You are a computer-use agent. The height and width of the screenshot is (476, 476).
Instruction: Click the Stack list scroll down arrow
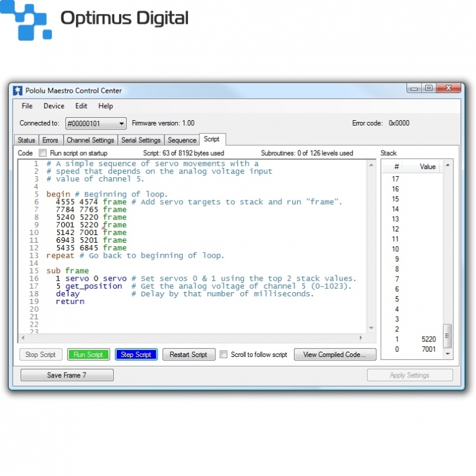447,353
